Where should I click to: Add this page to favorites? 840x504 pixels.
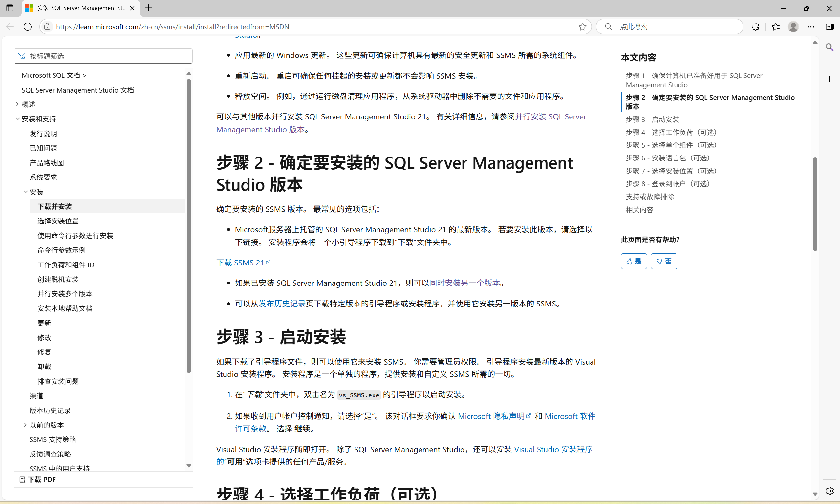pyautogui.click(x=583, y=27)
